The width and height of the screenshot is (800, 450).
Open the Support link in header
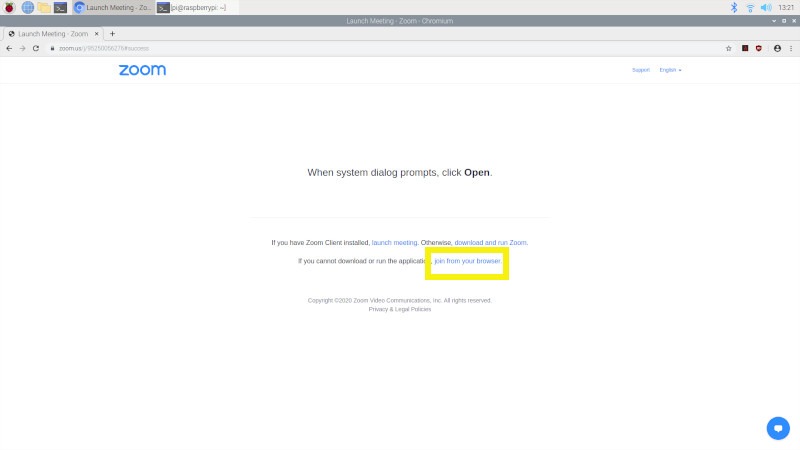(641, 70)
